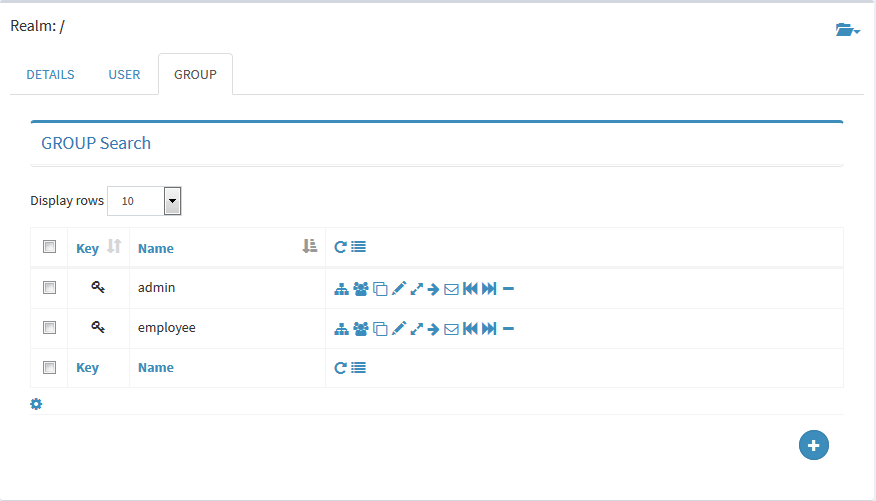Image resolution: width=876 pixels, height=501 pixels.
Task: Click the envelope icon in employee row
Action: [451, 329]
